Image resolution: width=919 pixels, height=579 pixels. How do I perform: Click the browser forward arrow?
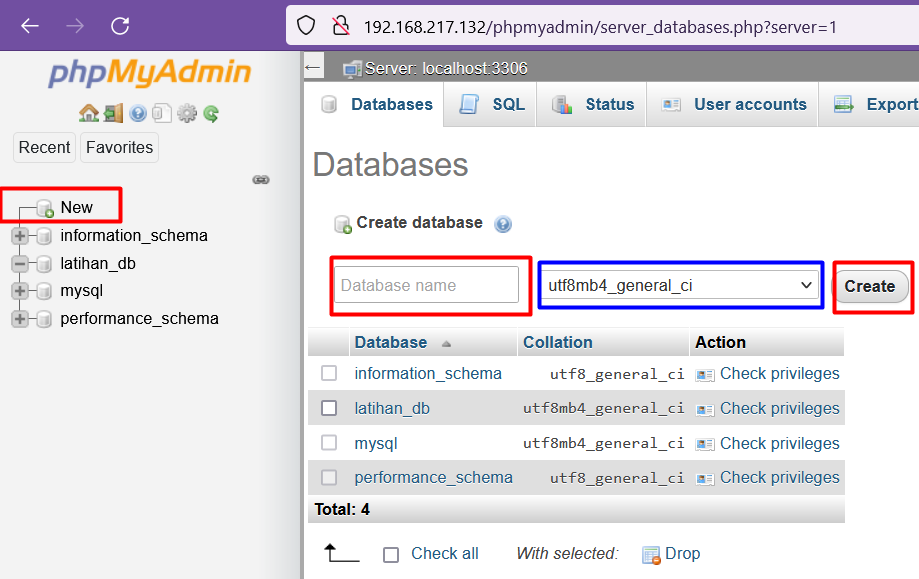(x=75, y=26)
